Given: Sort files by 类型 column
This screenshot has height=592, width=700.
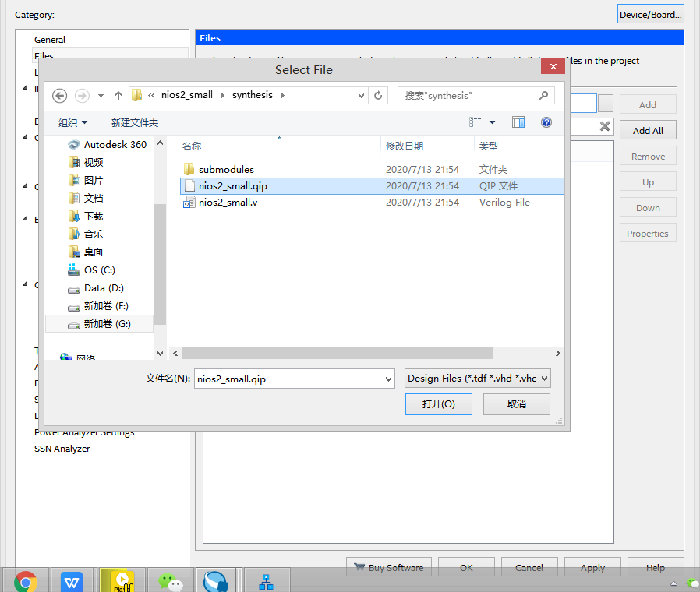Looking at the screenshot, I should [x=489, y=146].
